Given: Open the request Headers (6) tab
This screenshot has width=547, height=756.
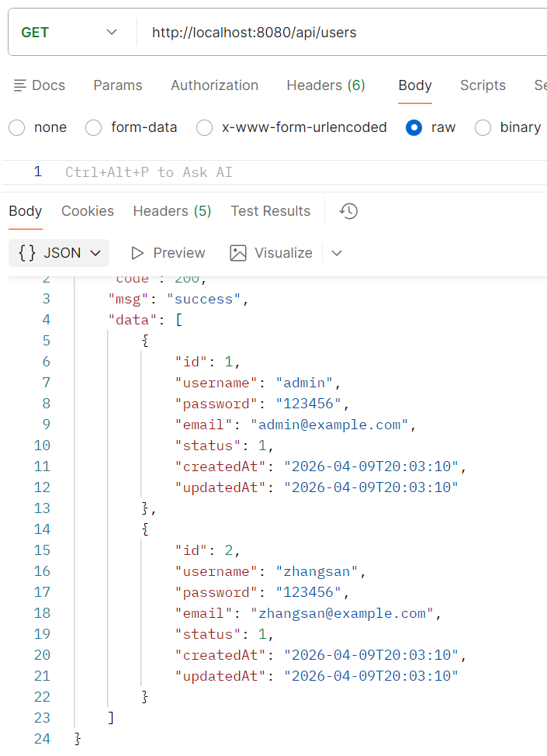Looking at the screenshot, I should point(326,85).
